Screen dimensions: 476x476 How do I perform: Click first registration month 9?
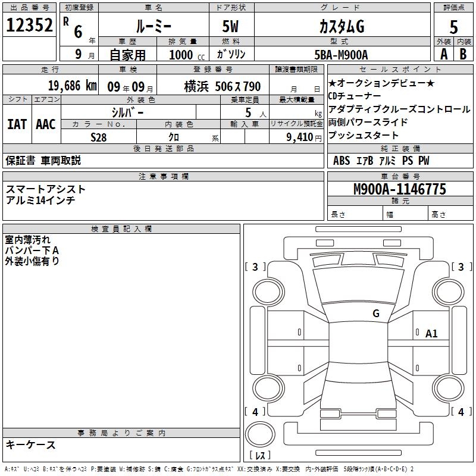pyautogui.click(x=79, y=54)
